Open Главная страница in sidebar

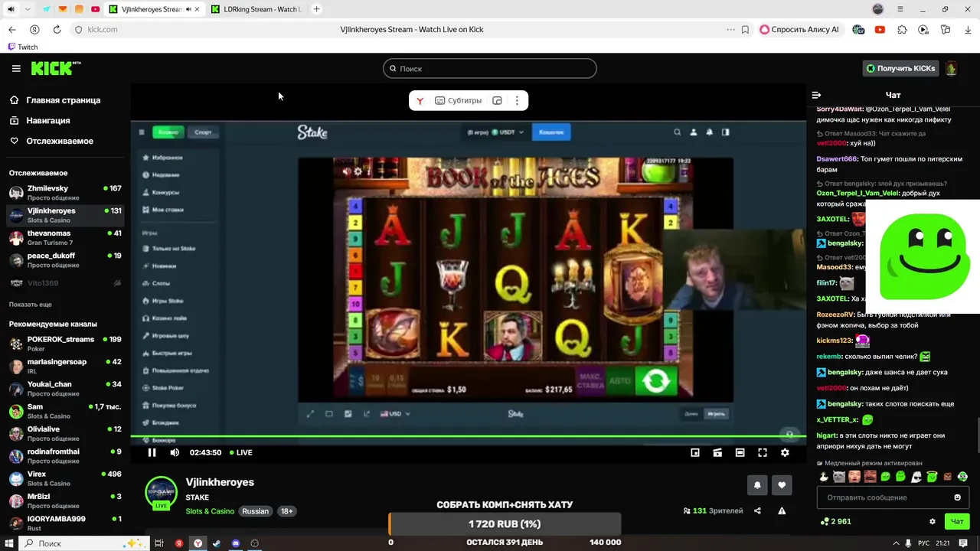click(x=63, y=100)
